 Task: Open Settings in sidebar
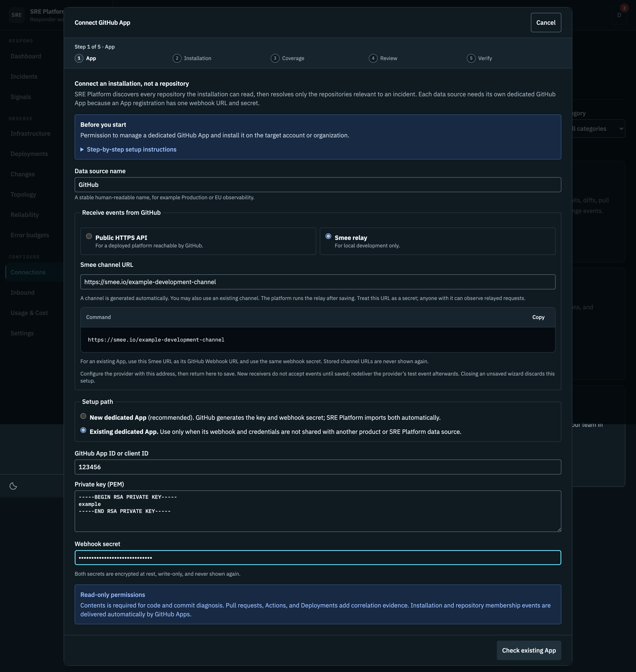[22, 333]
